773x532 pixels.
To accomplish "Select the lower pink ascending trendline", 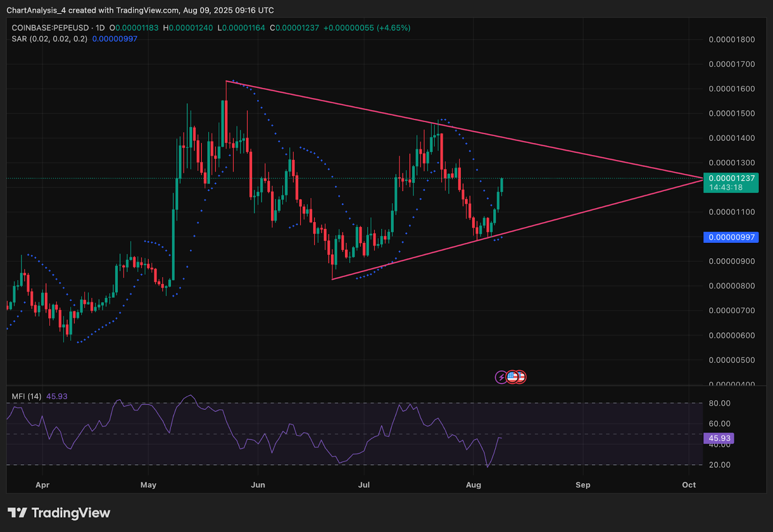I will pos(517,229).
